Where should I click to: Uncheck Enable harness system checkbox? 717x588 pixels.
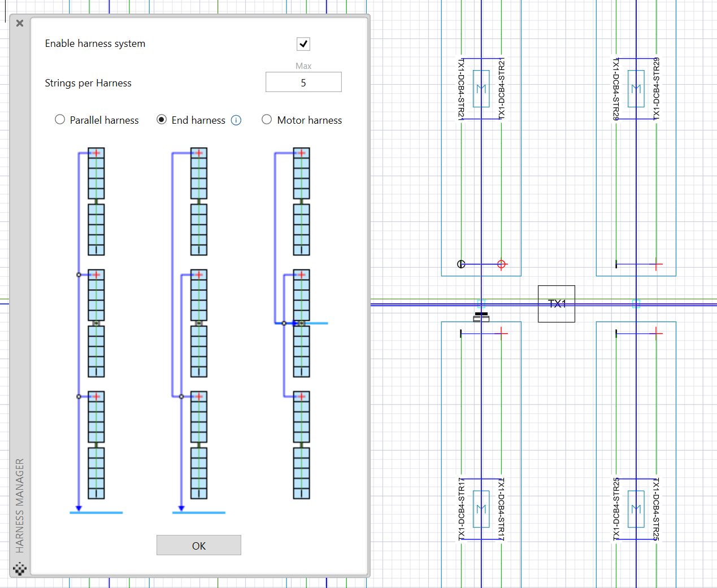[303, 43]
